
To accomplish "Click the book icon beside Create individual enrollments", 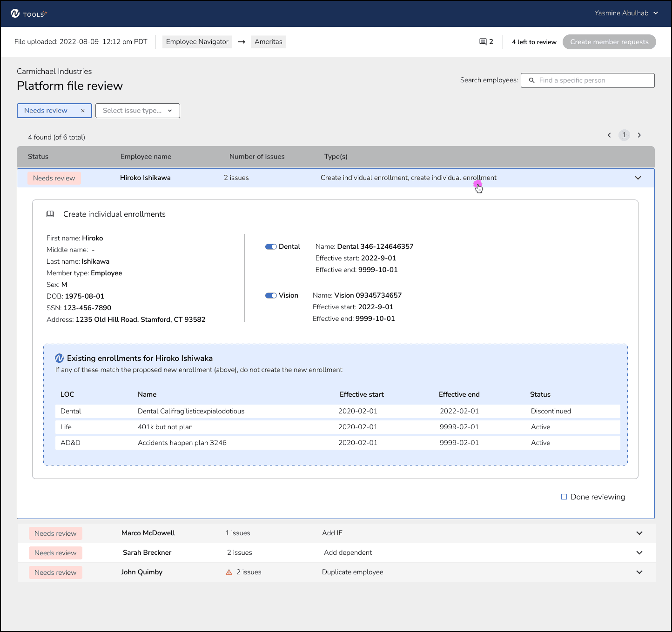I will coord(50,214).
